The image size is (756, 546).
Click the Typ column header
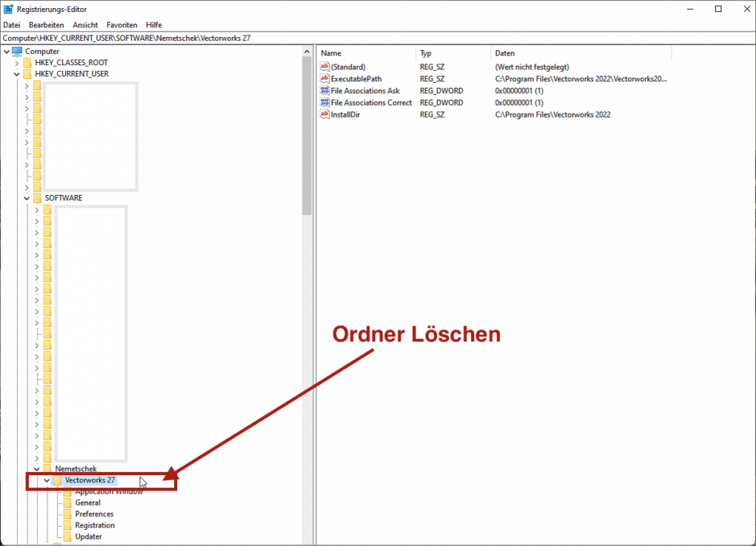pos(453,53)
